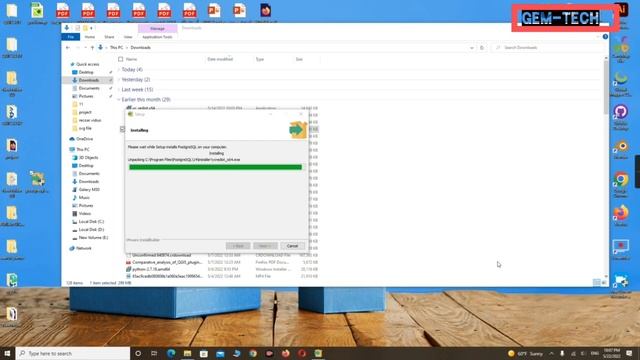The image size is (640, 360).
Task: Open the microphone tray icon
Action: tap(562, 353)
